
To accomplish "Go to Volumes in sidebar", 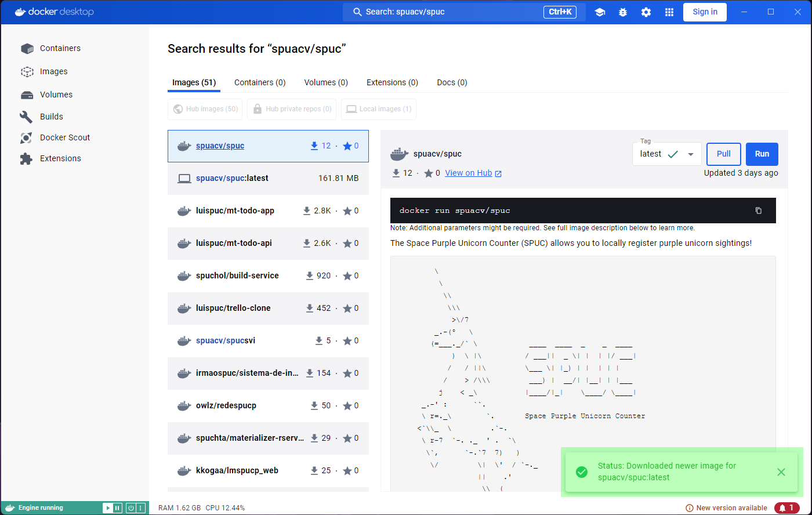I will 56,95.
